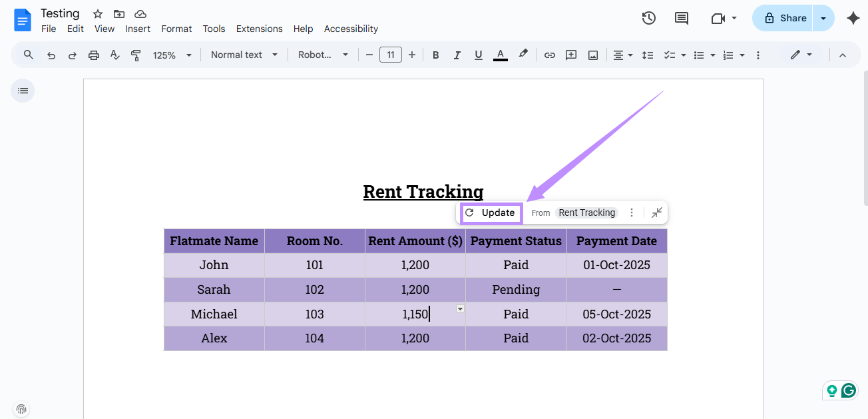Open comment history from the top bar

tap(681, 18)
